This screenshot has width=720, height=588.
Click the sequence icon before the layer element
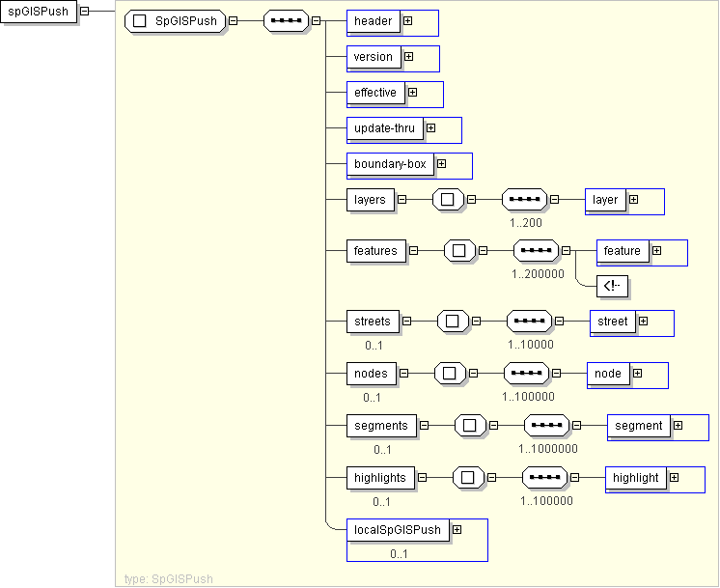(x=524, y=200)
